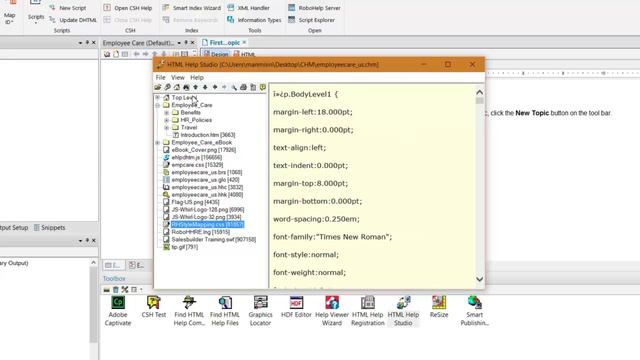Screen dimensions: 640x360
Task: Switch to the Design view tab
Action: point(215,54)
